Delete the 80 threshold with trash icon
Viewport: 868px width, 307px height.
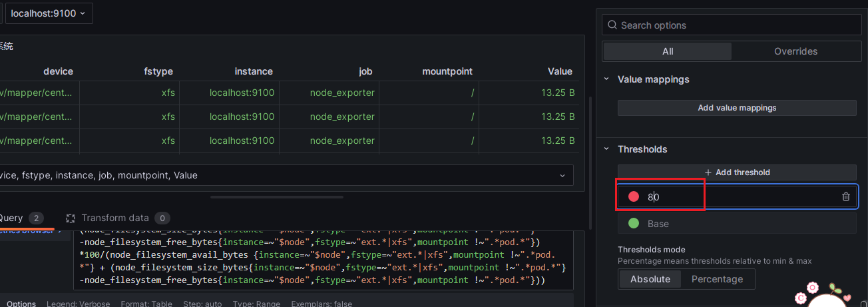[x=845, y=196]
